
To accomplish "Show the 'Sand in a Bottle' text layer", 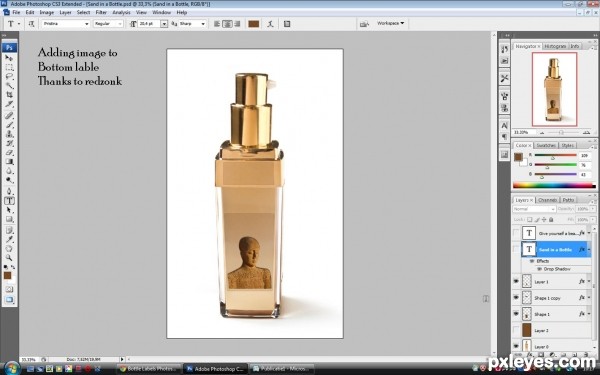I will point(516,249).
